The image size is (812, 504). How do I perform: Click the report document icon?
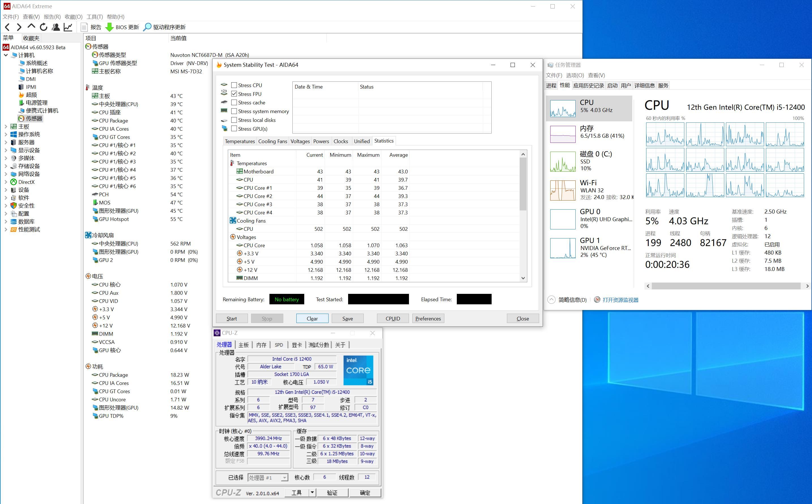(84, 27)
